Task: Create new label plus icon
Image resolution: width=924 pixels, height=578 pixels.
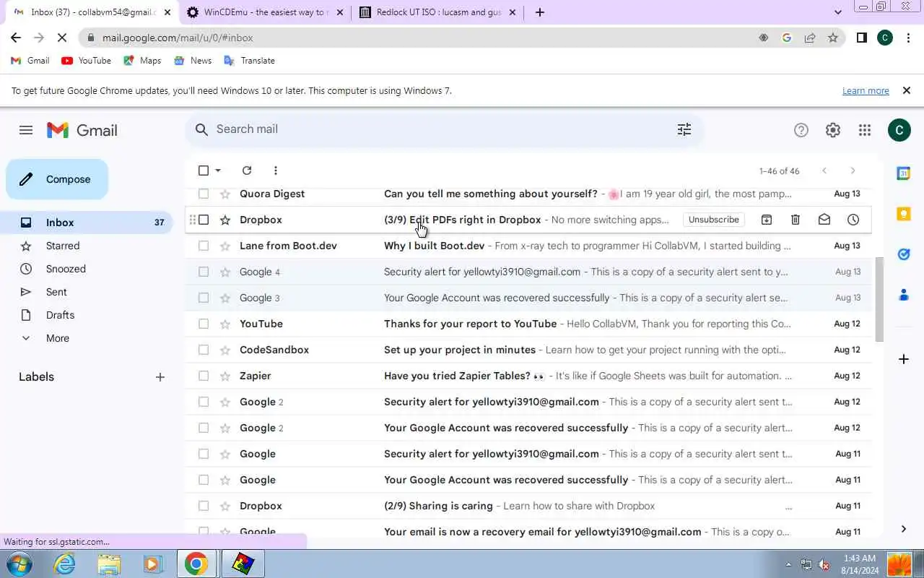Action: 160,377
